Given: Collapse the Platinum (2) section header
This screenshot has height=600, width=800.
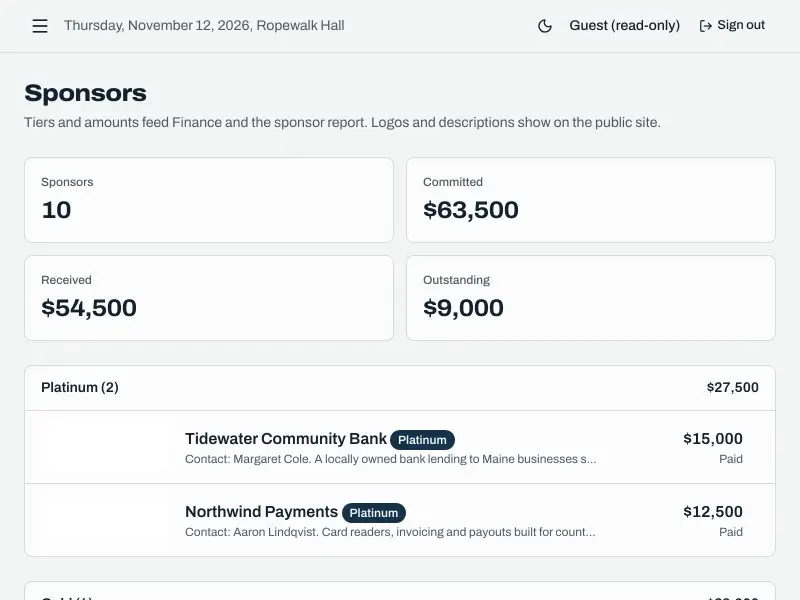Looking at the screenshot, I should click(x=400, y=388).
